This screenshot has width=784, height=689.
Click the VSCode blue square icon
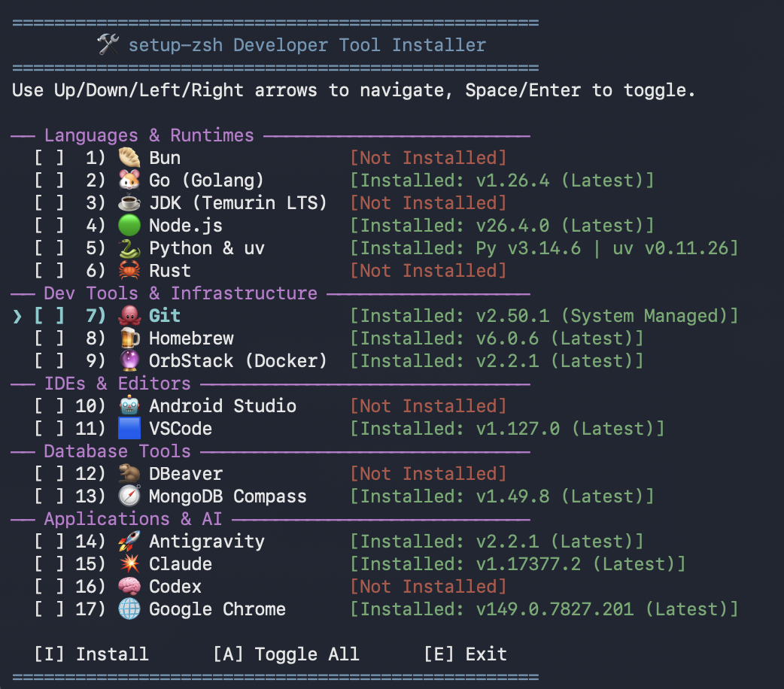click(129, 429)
